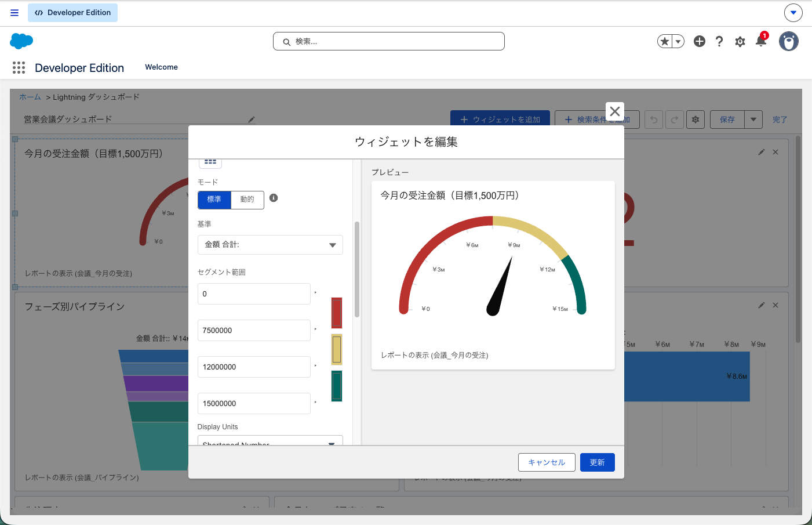This screenshot has height=525, width=812.
Task: Click the segment field showing 15000000
Action: (254, 404)
